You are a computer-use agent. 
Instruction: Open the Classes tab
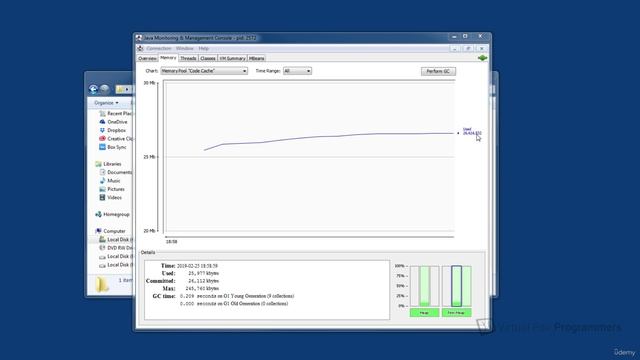(208, 58)
